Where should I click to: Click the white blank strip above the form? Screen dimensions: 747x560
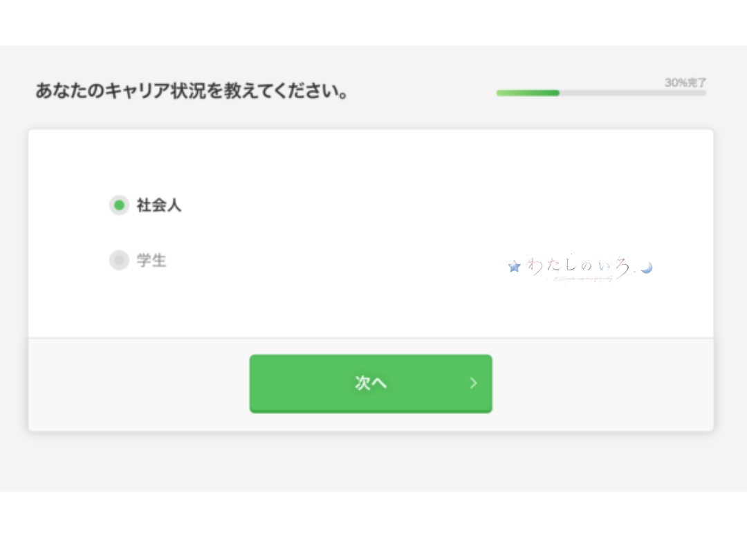click(x=373, y=23)
